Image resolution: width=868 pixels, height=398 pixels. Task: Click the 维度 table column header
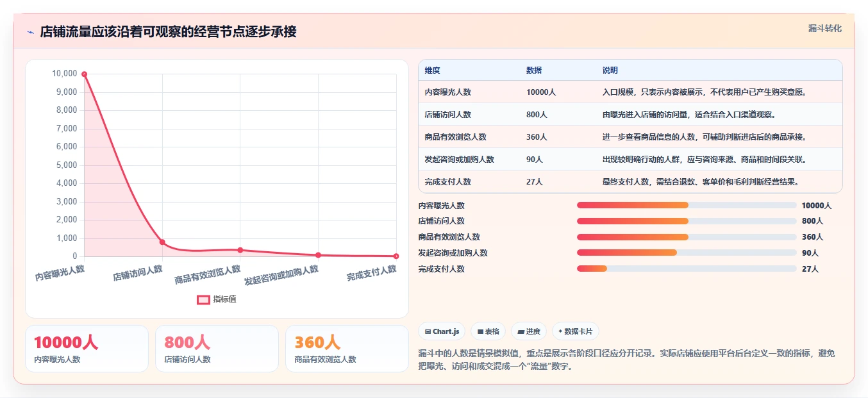coord(433,70)
